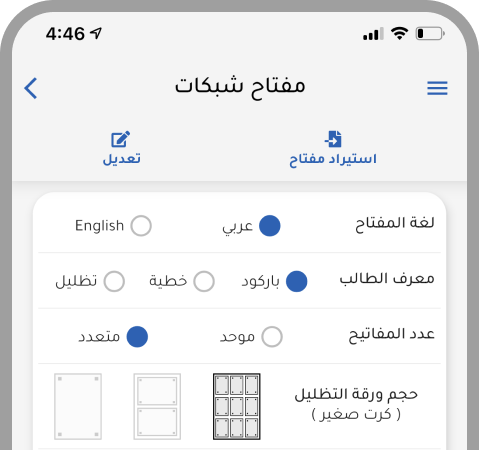Image resolution: width=479 pixels, height=450 pixels.
Task: Choose the single full-page sheet size
Action: 78,406
